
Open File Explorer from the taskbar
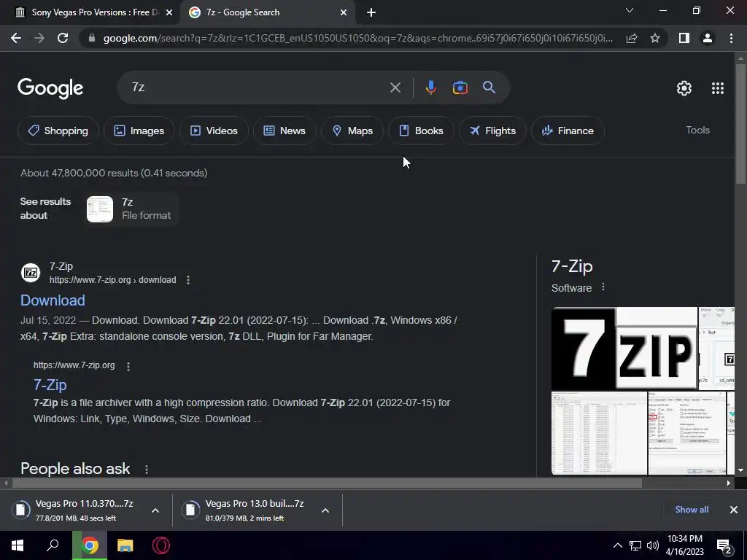pos(125,545)
